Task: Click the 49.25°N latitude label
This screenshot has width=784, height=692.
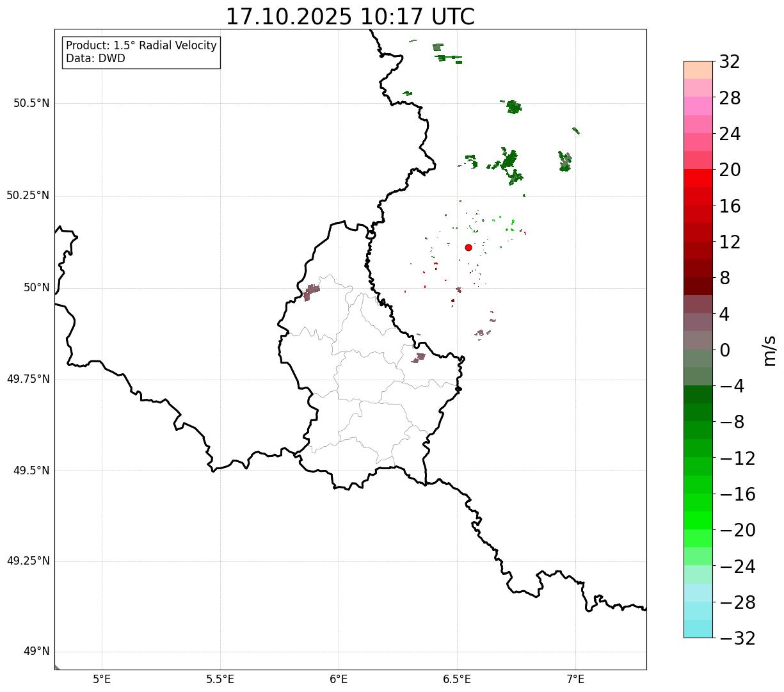Action: click(28, 561)
